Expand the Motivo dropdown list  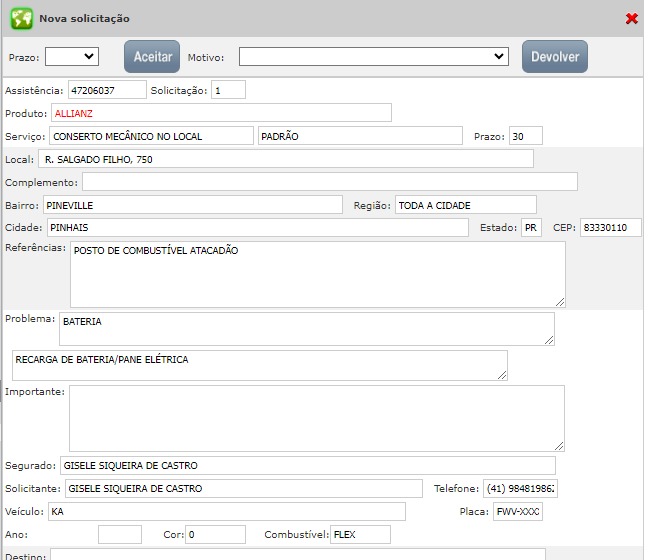374,57
